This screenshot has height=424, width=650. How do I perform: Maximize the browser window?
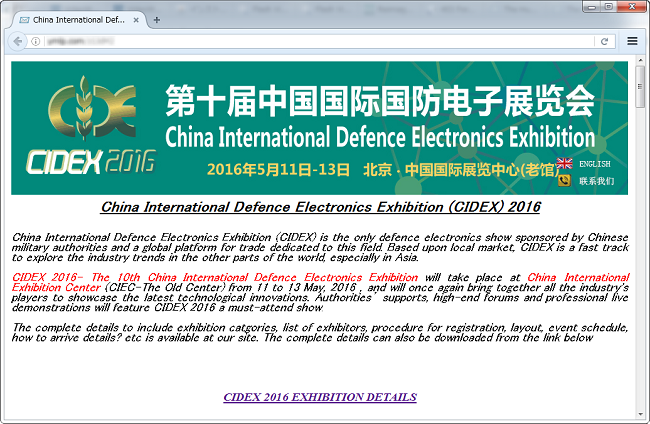tap(607, 7)
